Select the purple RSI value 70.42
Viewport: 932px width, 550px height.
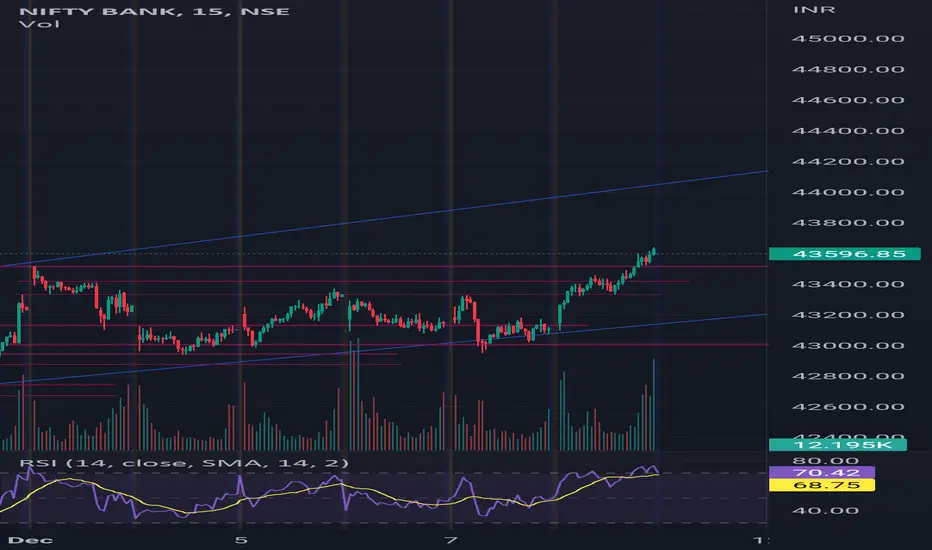click(x=822, y=473)
